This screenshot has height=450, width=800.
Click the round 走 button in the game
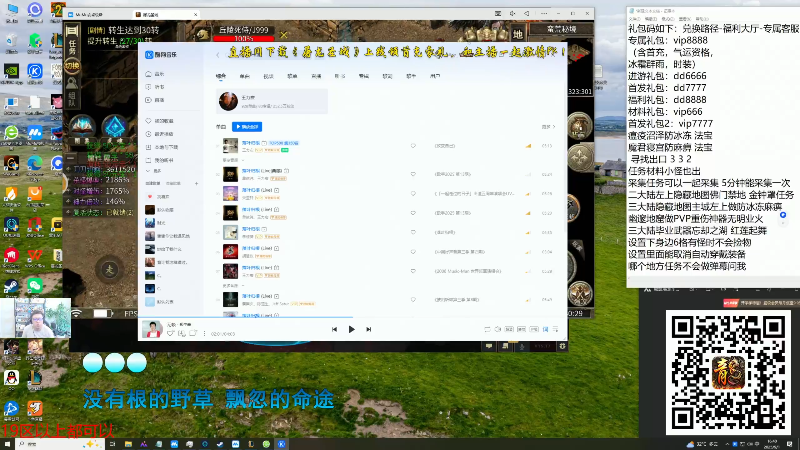109,270
